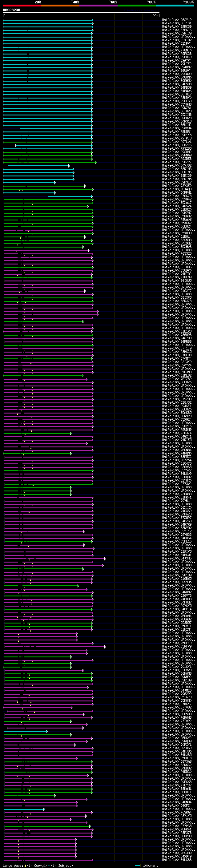Click the purple ~60% identity legend bar
The width and height of the screenshot is (197, 868).
point(99,6)
